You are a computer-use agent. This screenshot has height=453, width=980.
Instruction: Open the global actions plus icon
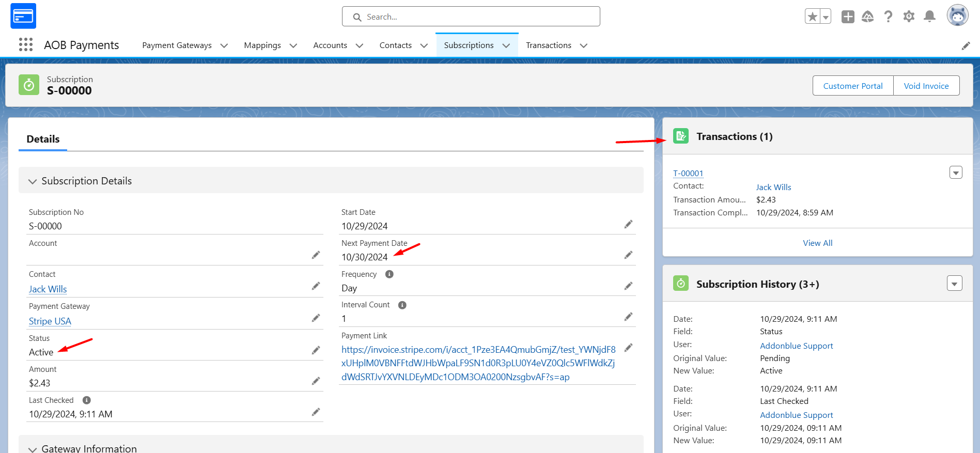pos(848,17)
